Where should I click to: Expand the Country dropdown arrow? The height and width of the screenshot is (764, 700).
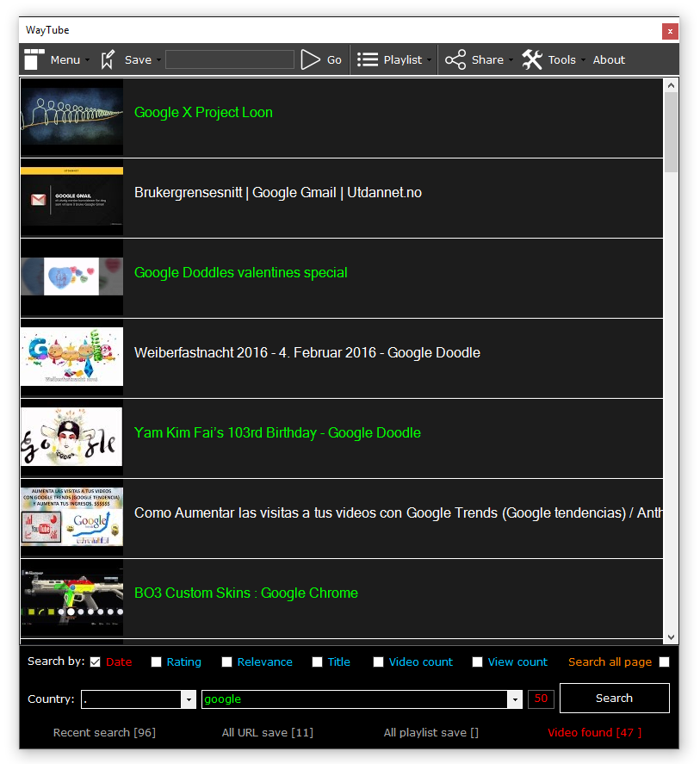tap(189, 699)
